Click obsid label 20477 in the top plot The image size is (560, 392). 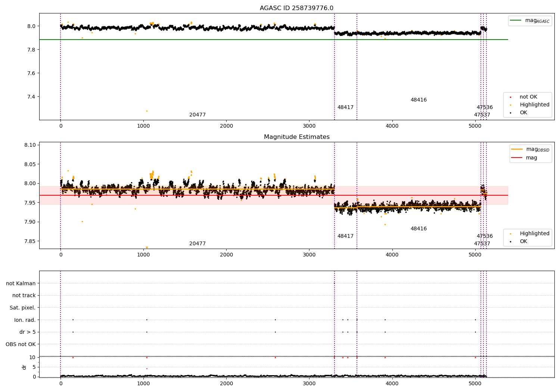197,115
